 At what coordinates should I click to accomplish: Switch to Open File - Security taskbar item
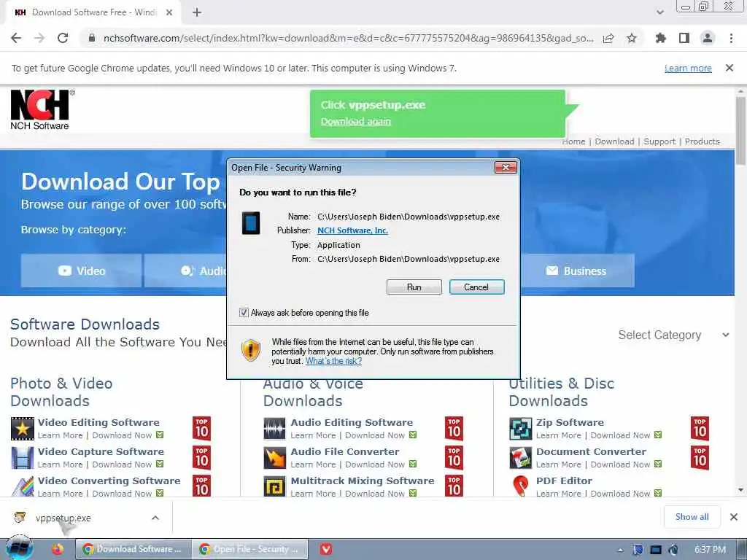click(x=250, y=549)
